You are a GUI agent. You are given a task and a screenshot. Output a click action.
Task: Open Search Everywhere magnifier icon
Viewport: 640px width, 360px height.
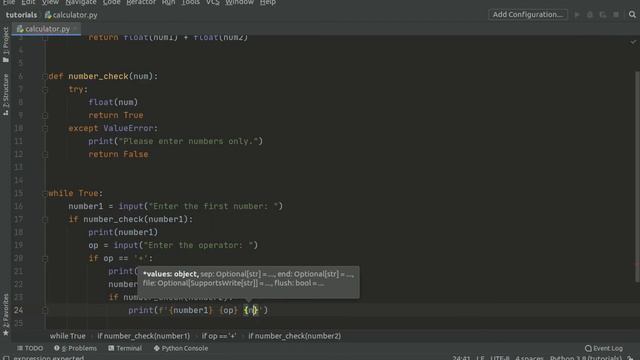(632, 15)
